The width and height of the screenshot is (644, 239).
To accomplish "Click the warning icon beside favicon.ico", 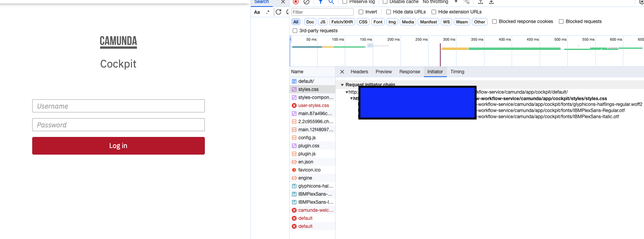I will [x=294, y=170].
